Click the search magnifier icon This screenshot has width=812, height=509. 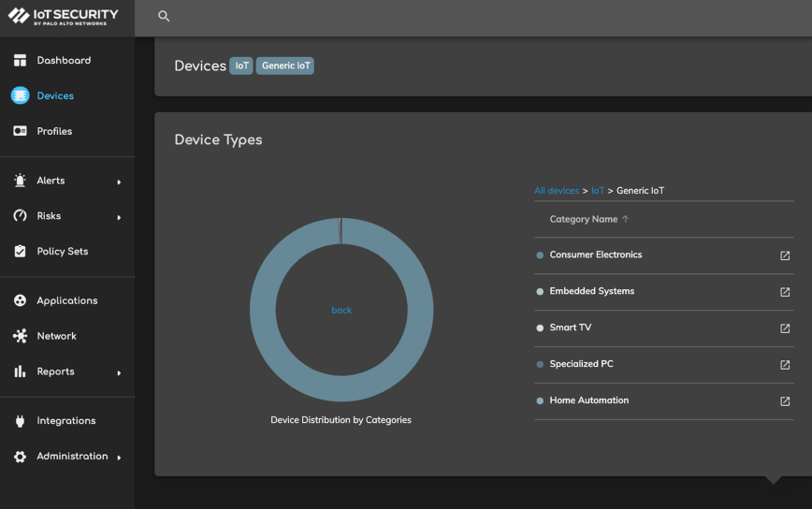pos(164,16)
